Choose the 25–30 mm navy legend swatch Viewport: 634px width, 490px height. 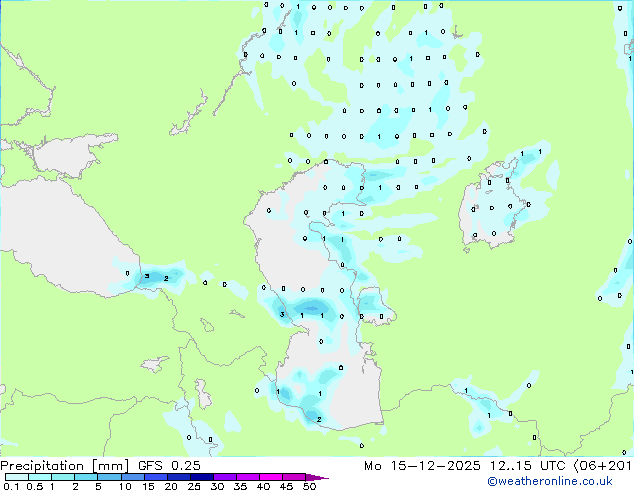(x=202, y=477)
